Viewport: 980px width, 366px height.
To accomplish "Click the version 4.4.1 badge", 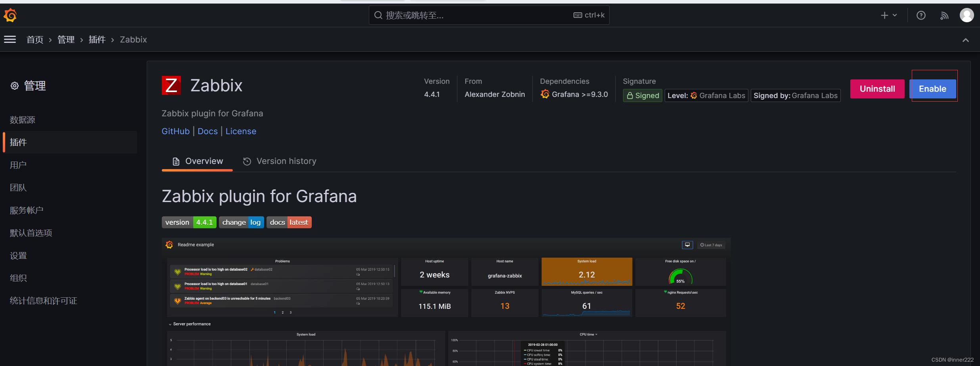I will [x=189, y=222].
